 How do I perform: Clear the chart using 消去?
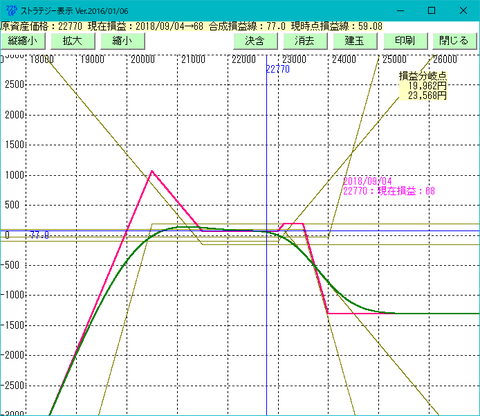point(305,41)
